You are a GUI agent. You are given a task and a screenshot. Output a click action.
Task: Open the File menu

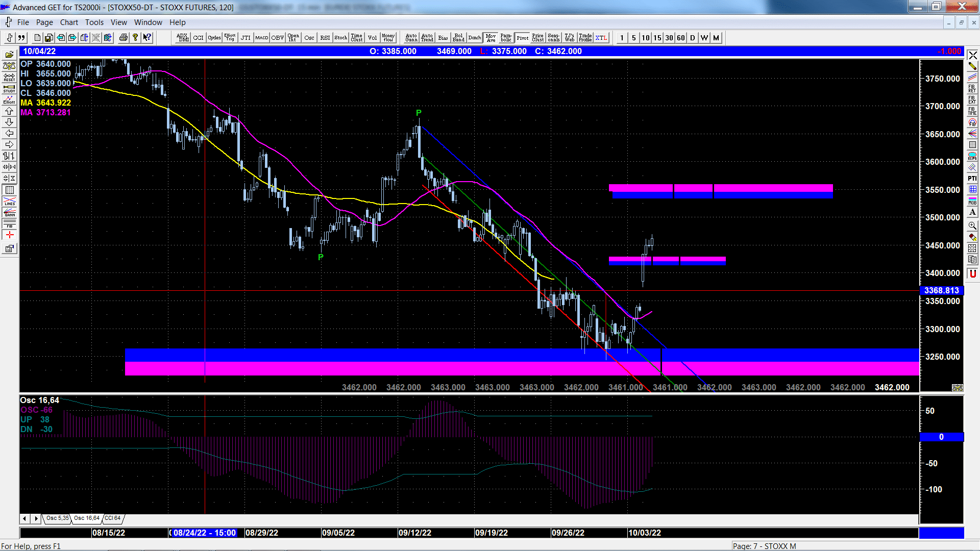[x=23, y=22]
